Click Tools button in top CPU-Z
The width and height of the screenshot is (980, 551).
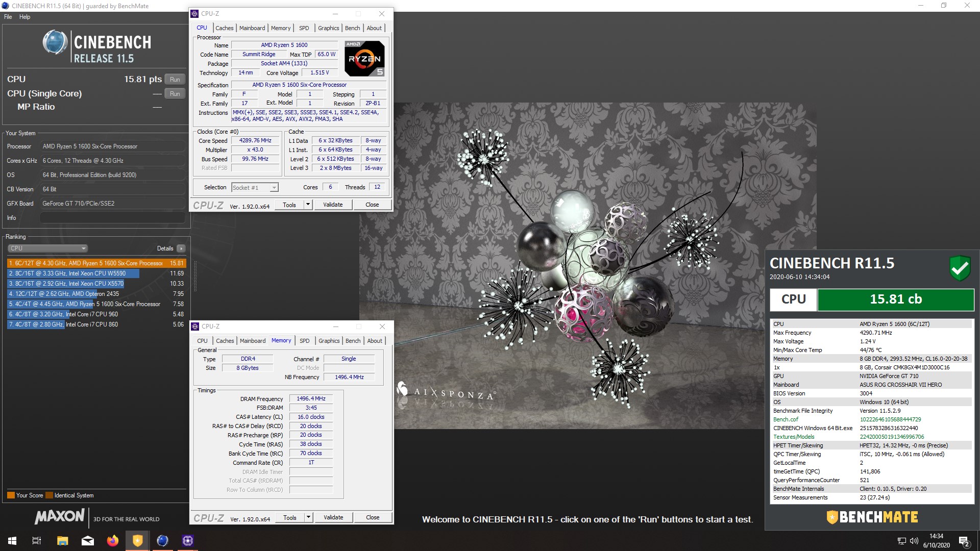click(289, 205)
